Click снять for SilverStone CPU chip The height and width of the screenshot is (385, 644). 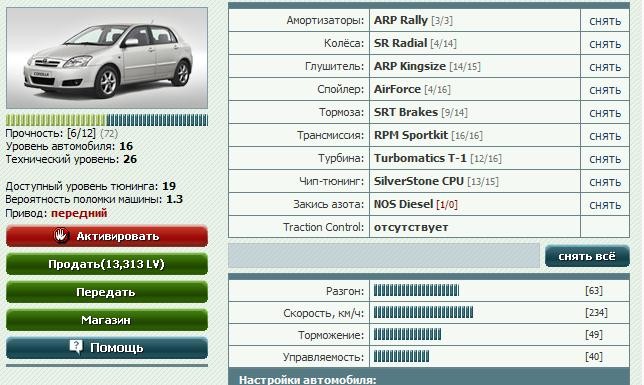[605, 182]
